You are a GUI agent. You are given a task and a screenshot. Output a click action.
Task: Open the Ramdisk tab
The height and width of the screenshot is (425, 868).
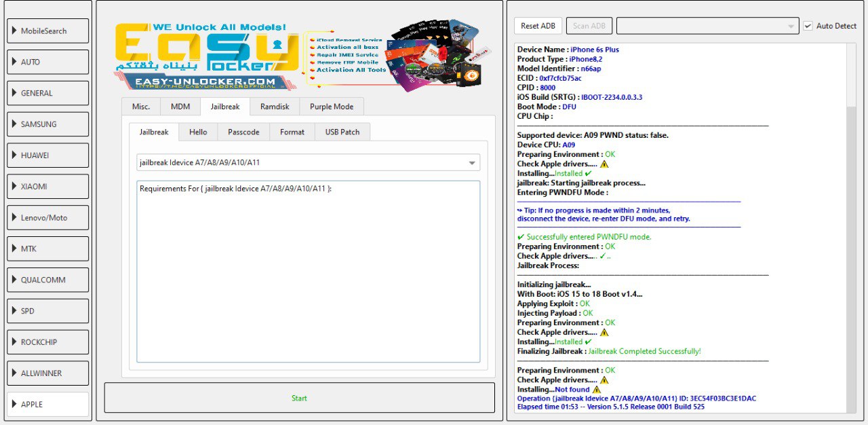(275, 107)
